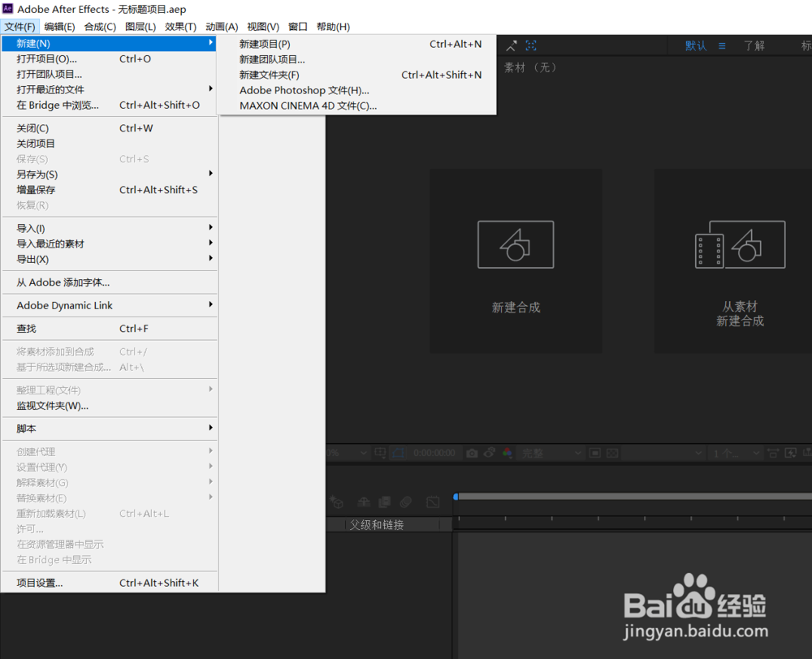Open the 合成(C) menu
This screenshot has height=659, width=812.
100,27
